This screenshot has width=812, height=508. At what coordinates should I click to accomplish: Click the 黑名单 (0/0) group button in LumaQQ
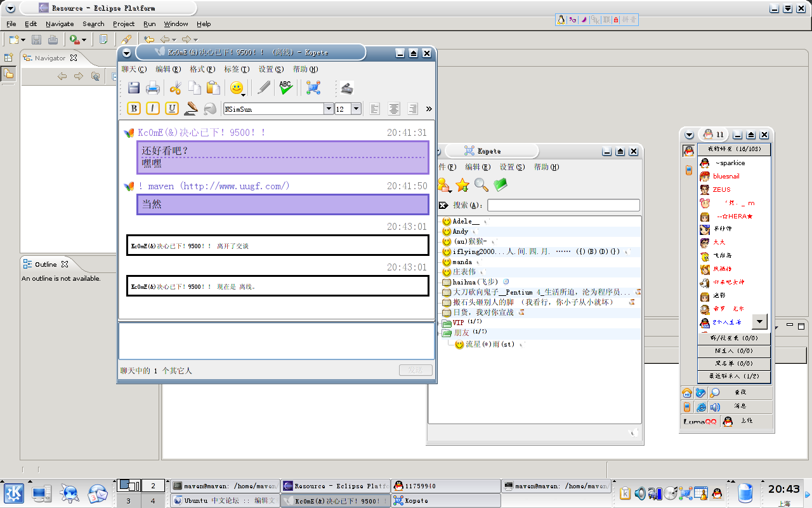pos(734,363)
